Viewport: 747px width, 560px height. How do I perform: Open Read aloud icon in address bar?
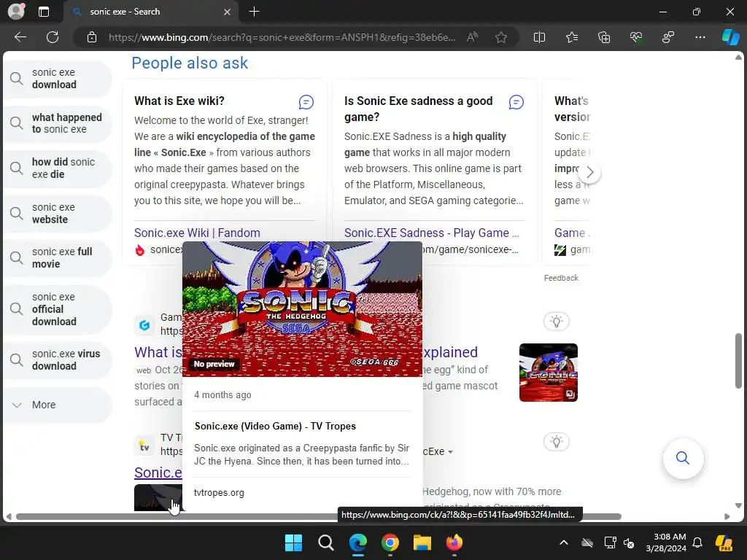click(x=472, y=37)
